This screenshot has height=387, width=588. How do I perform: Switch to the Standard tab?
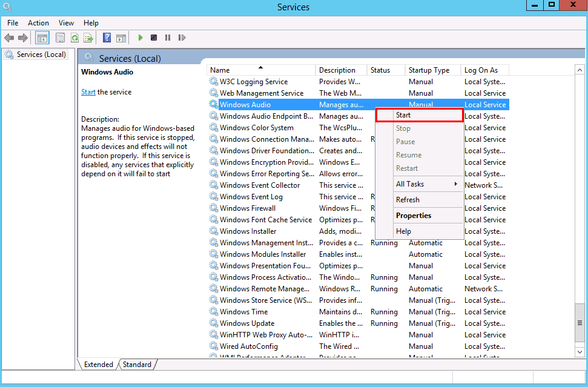pos(137,365)
